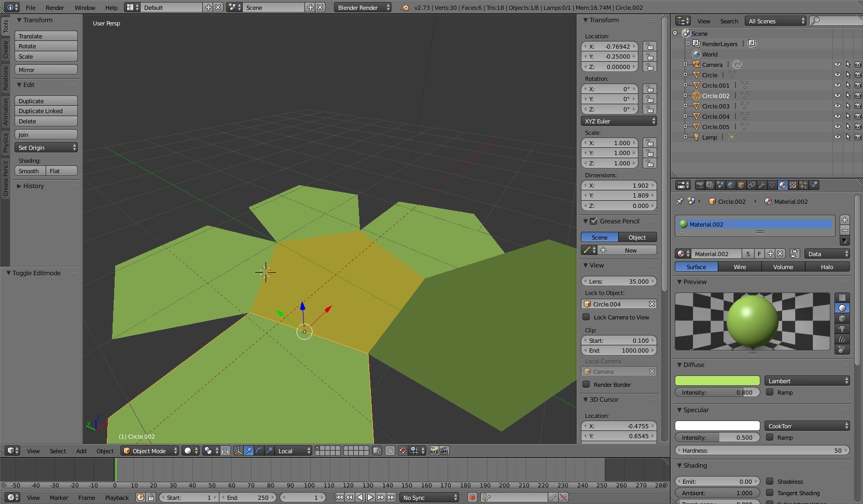The width and height of the screenshot is (863, 504).
Task: Open the Texture properties tab (checker icon)
Action: pos(793,185)
